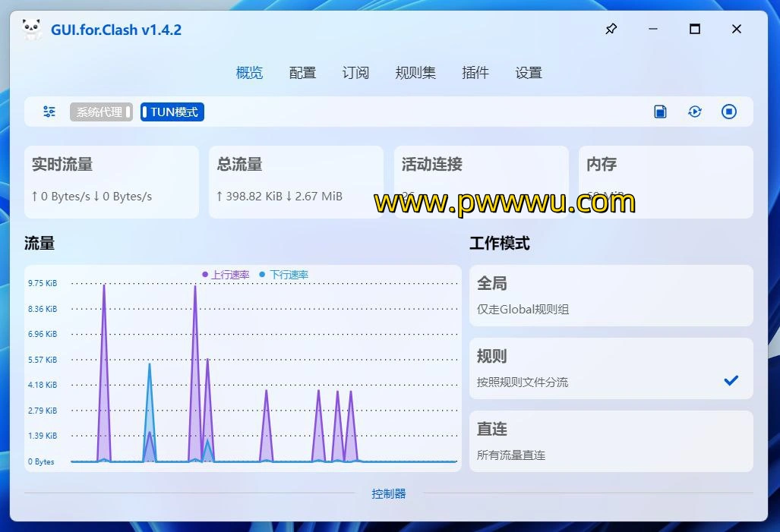Go to the 规则集 tab

click(x=415, y=73)
